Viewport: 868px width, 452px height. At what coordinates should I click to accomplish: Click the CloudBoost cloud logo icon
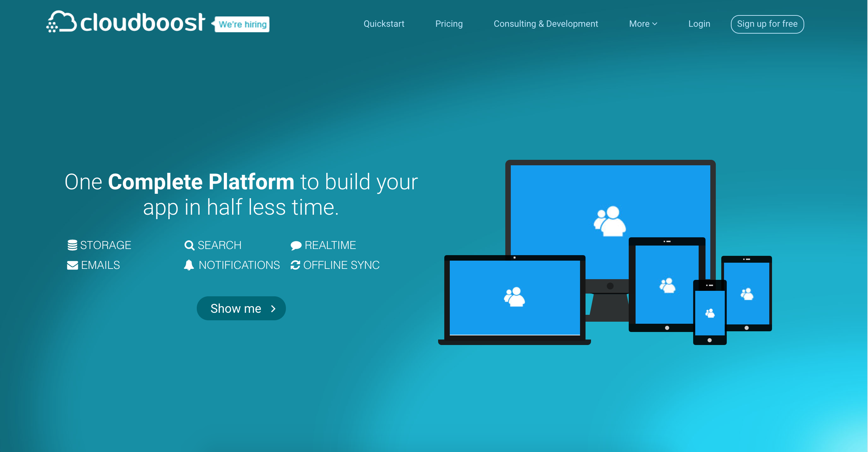(x=61, y=22)
